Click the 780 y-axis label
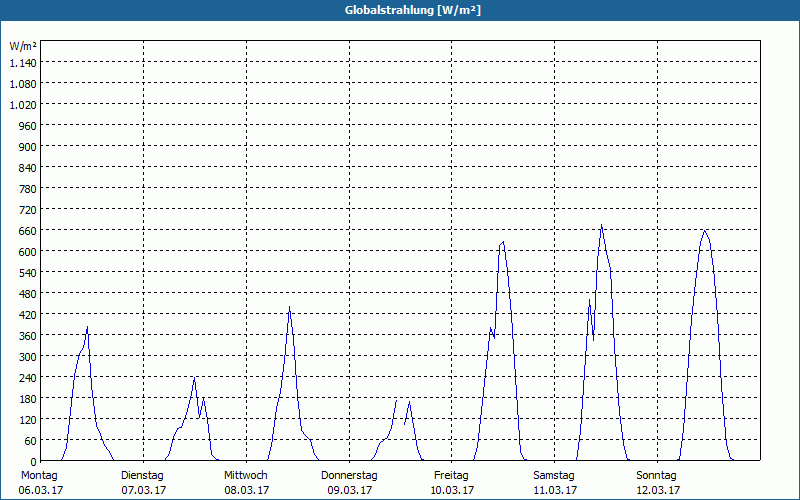This screenshot has height=500, width=800. (x=28, y=189)
